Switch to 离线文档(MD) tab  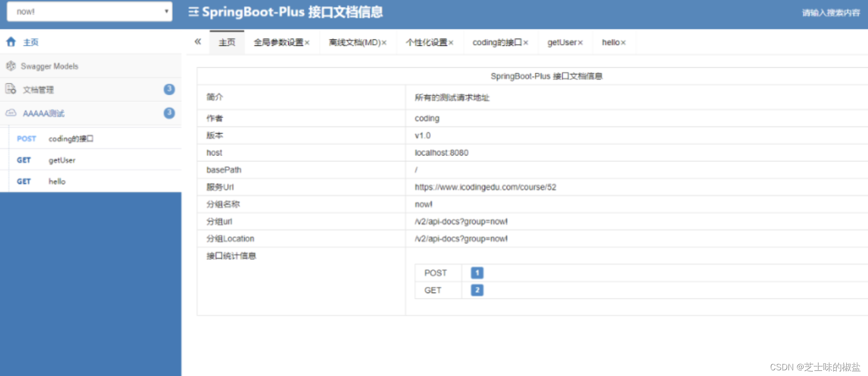[355, 42]
